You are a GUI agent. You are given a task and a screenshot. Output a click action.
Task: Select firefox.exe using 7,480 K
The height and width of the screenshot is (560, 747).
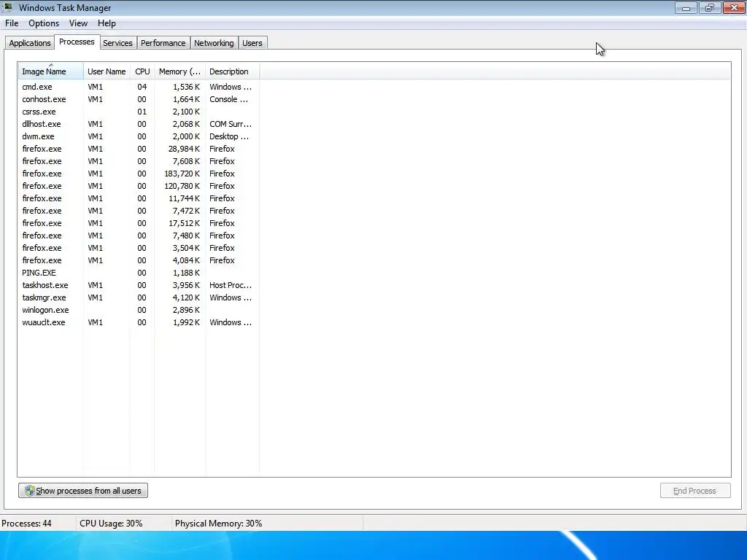coord(138,236)
